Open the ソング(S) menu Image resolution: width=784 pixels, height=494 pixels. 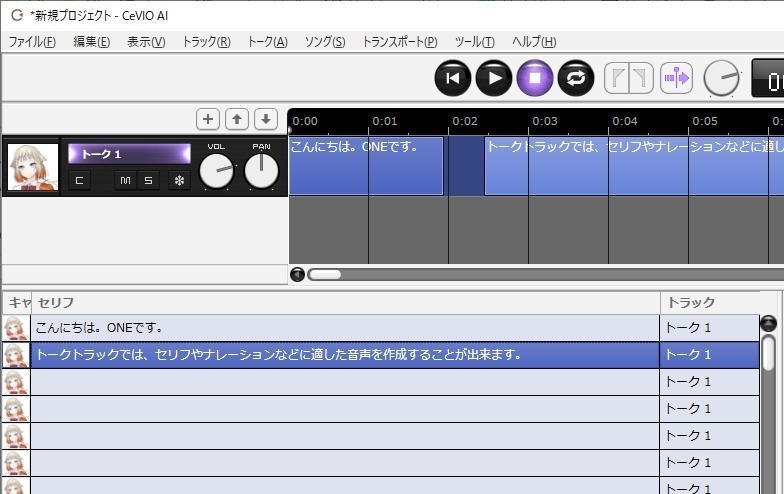click(325, 42)
